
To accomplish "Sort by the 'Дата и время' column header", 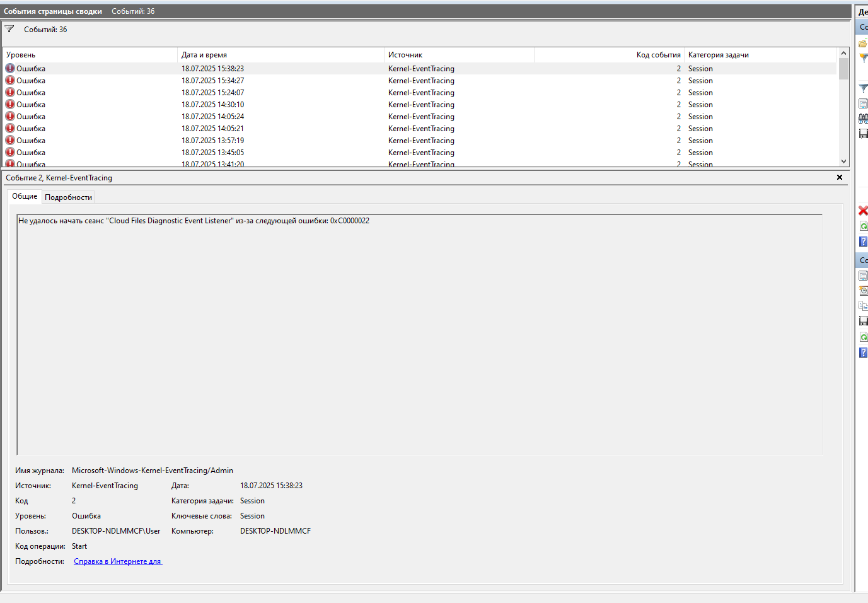I will (281, 55).
